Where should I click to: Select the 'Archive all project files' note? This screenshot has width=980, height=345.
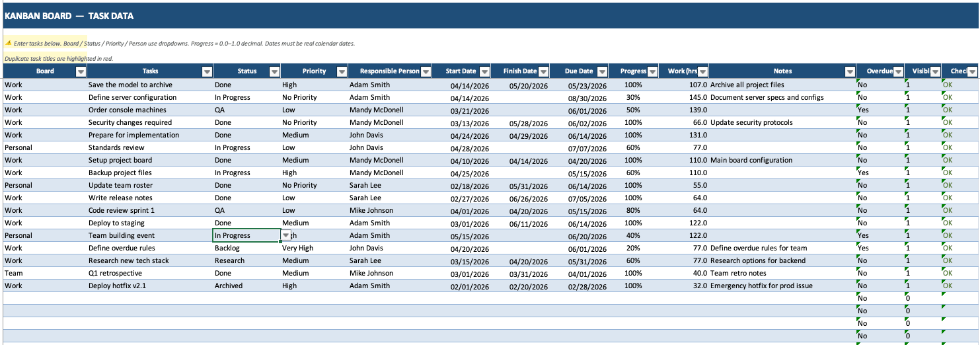pyautogui.click(x=782, y=85)
